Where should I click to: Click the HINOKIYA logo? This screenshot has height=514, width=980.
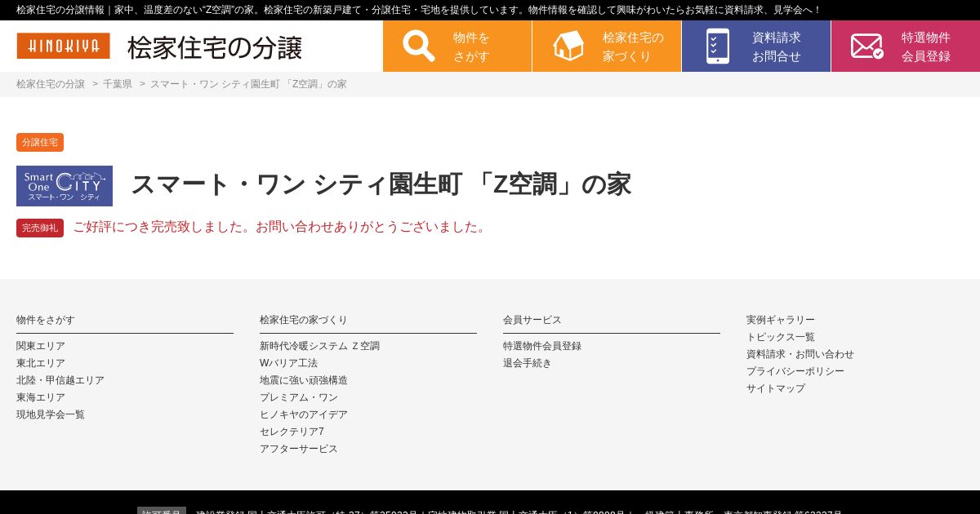(x=63, y=46)
